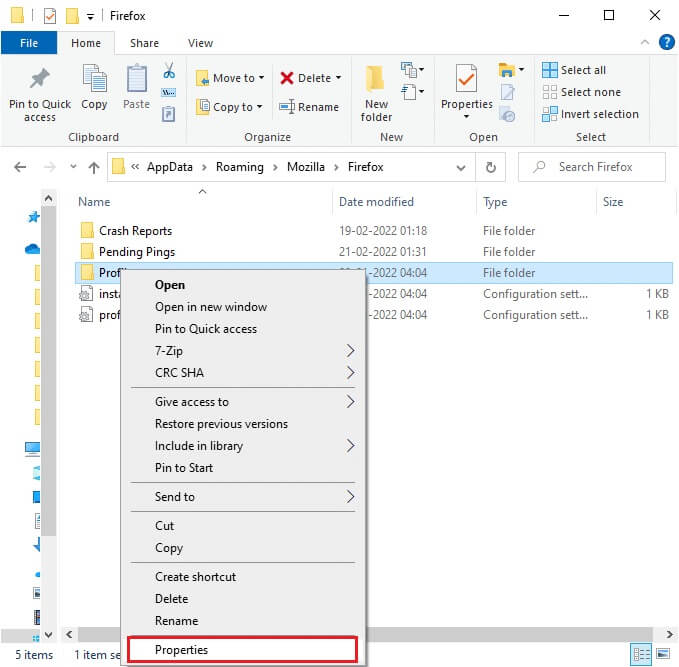The height and width of the screenshot is (667, 679).
Task: Open the Help question mark icon
Action: (666, 42)
